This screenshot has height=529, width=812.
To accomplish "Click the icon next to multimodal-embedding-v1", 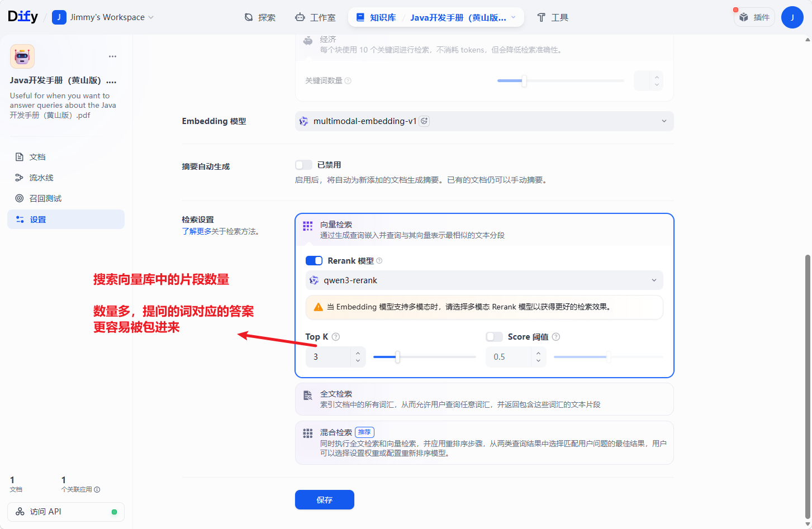I will pyautogui.click(x=425, y=121).
